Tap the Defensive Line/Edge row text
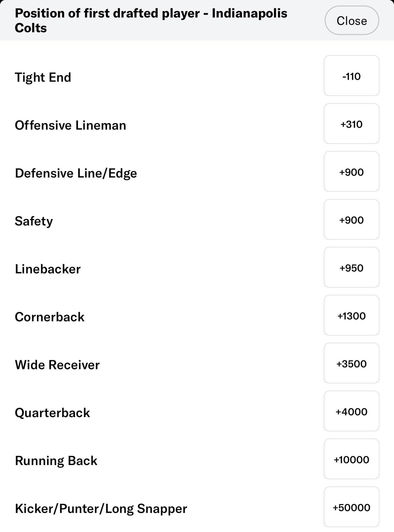 pos(76,173)
